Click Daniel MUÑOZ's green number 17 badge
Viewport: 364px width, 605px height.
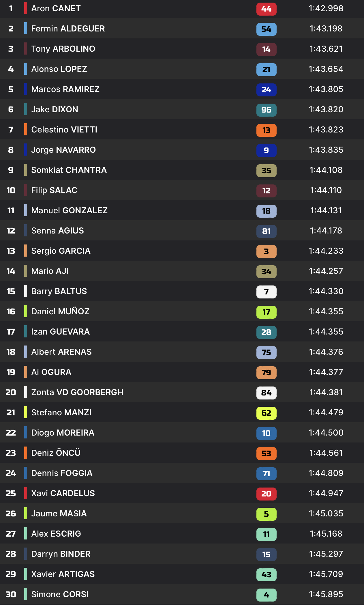tap(266, 312)
